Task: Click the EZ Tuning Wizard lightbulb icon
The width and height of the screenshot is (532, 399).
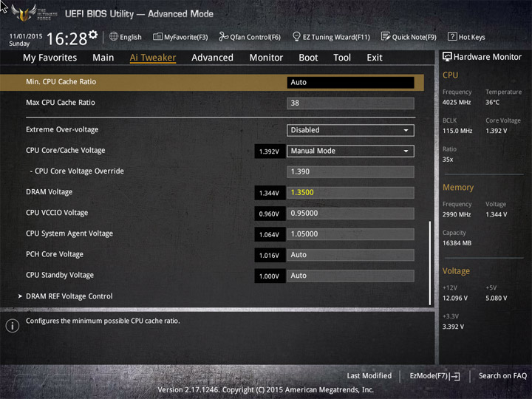Action: tap(296, 36)
